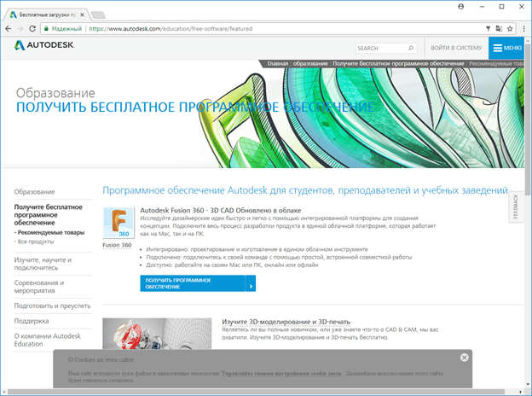
Task: Click the translate page icon
Action: [x=499, y=29]
